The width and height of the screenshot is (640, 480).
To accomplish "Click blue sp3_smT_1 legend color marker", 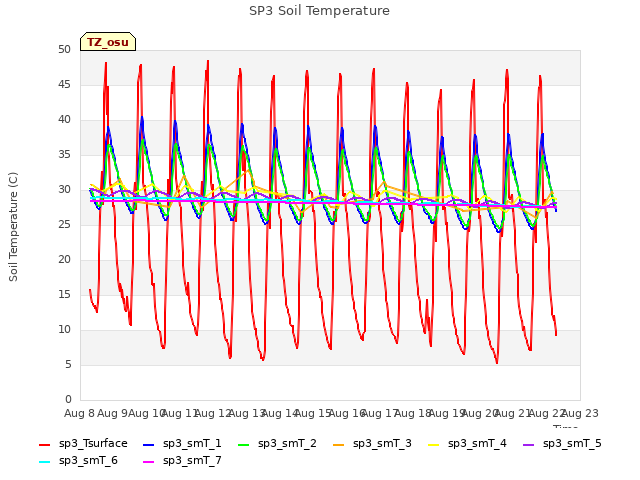I will [149, 444].
